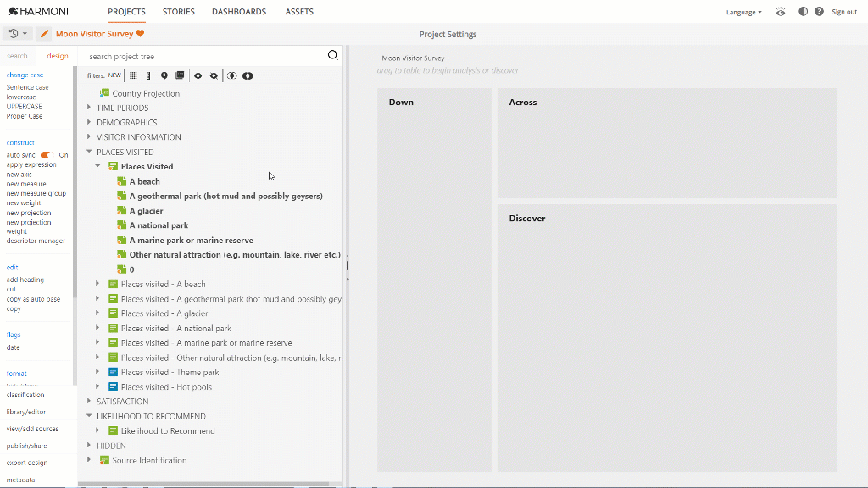Click Sign out
This screenshot has width=868, height=488.
coord(844,12)
